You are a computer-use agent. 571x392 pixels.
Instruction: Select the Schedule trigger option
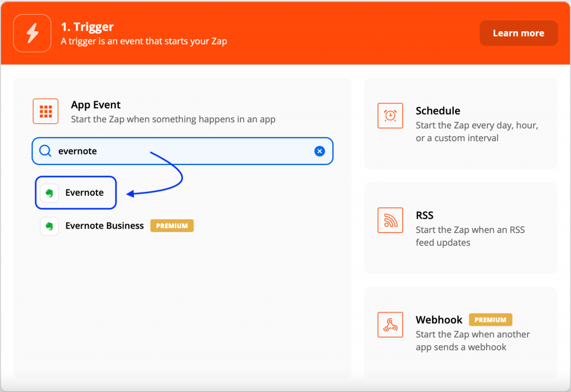[x=461, y=123]
